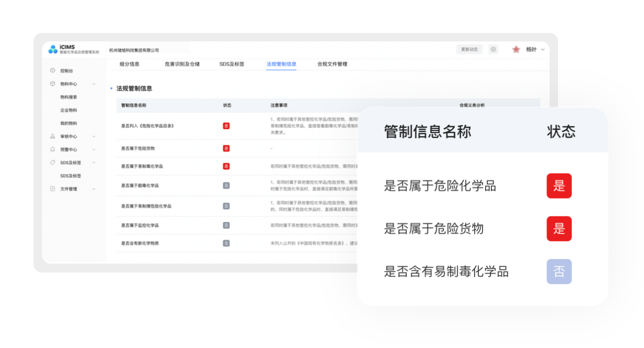Screen dimensions: 644x348
Task: Click the iCIMS blue hexagon logo
Action: click(53, 49)
